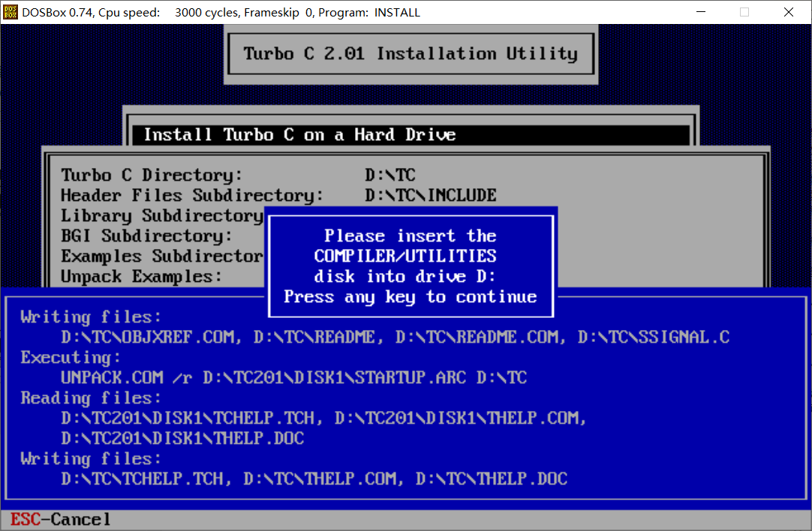Click 'Please insert the' dialog line

[411, 236]
